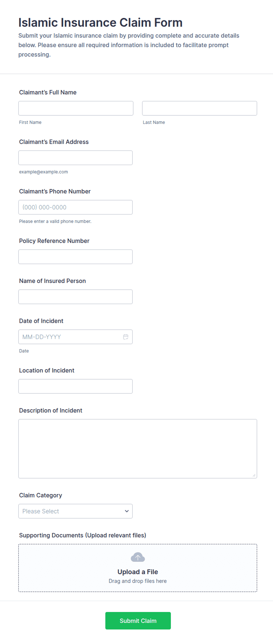
Task: Select the Location of Incident field
Action: (75, 386)
